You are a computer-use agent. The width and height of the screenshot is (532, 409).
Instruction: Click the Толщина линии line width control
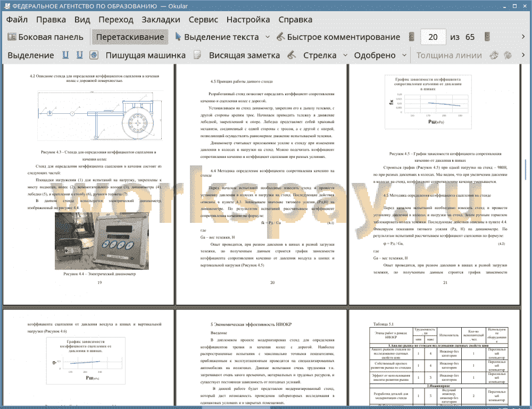tap(448, 55)
